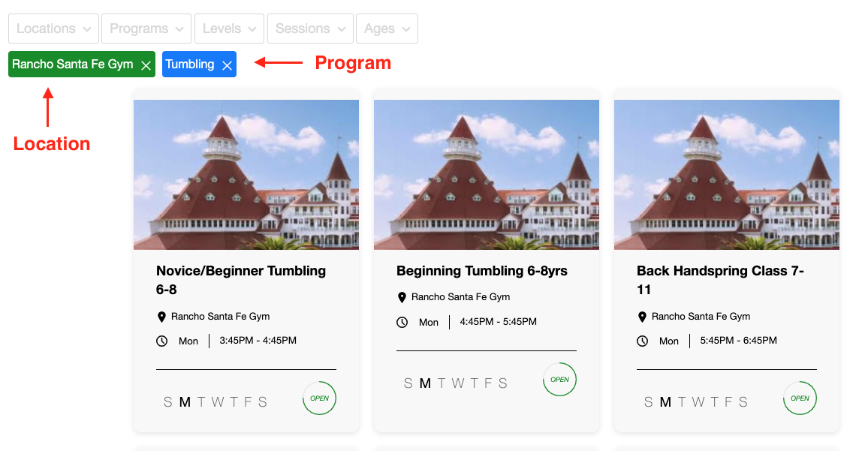Viewport: 868px width, 451px height.
Task: Open the Beginning Tumbling 6-8yrs class title
Action: tap(481, 271)
